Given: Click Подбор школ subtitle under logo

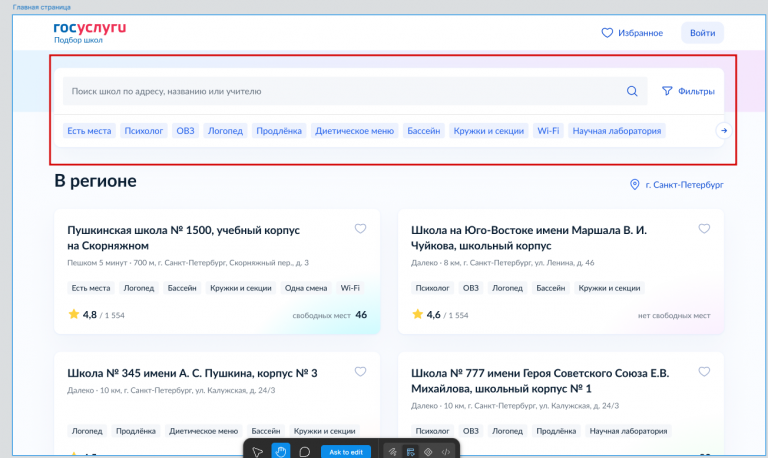Looking at the screenshot, I should (x=78, y=40).
